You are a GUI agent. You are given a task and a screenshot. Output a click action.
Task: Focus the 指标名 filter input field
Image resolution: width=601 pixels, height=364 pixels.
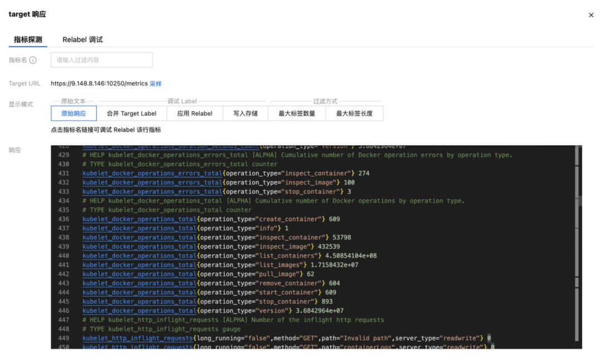[x=102, y=60]
